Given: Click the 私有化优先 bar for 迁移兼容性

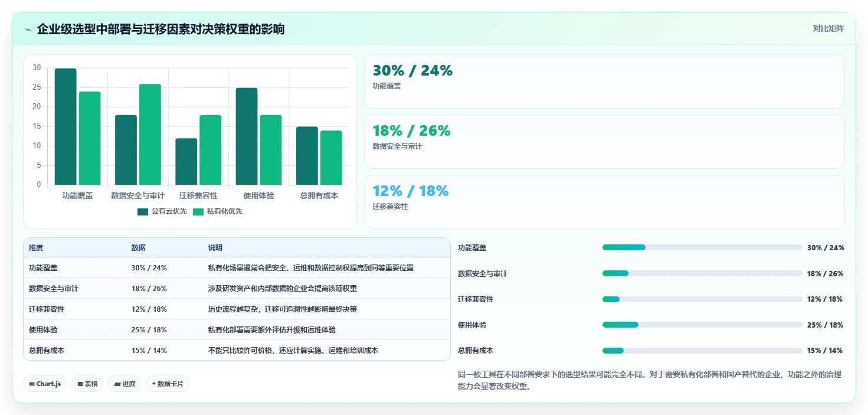Looking at the screenshot, I should point(211,150).
